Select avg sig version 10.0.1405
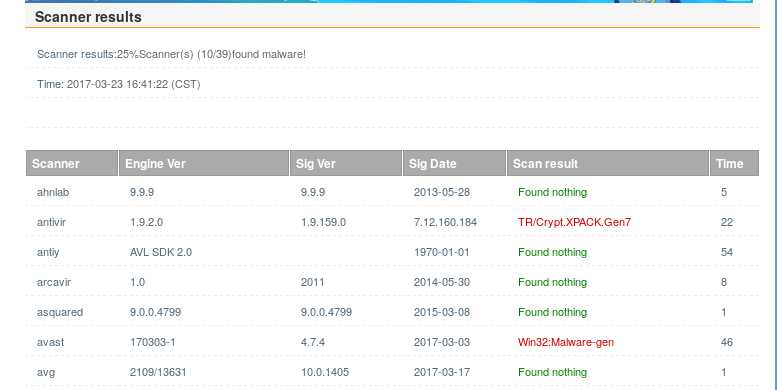The width and height of the screenshot is (777, 390). pyautogui.click(x=325, y=372)
